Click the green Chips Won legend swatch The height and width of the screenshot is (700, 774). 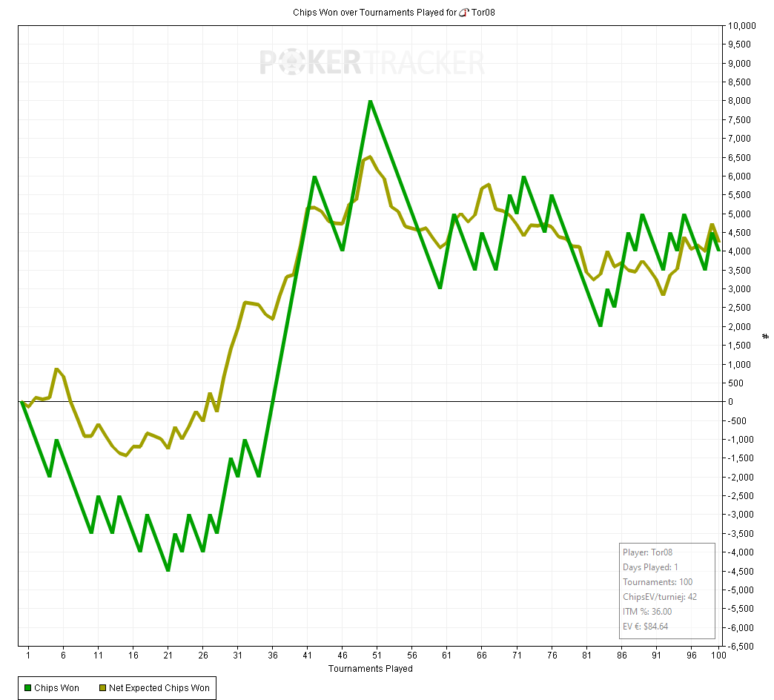pos(27,687)
